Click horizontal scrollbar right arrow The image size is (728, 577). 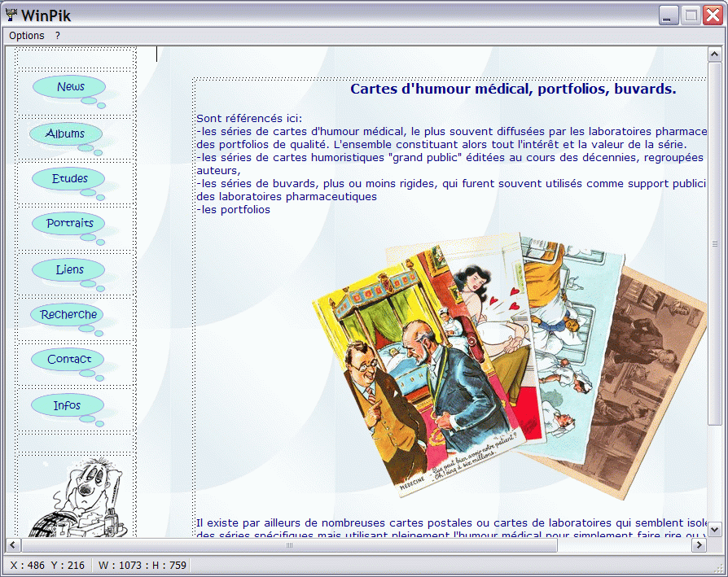point(699,545)
